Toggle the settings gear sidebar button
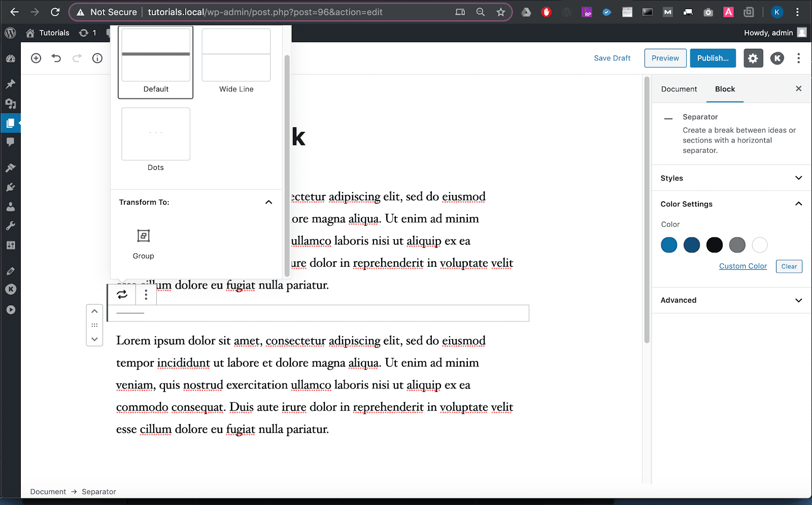This screenshot has width=812, height=505. click(x=753, y=58)
